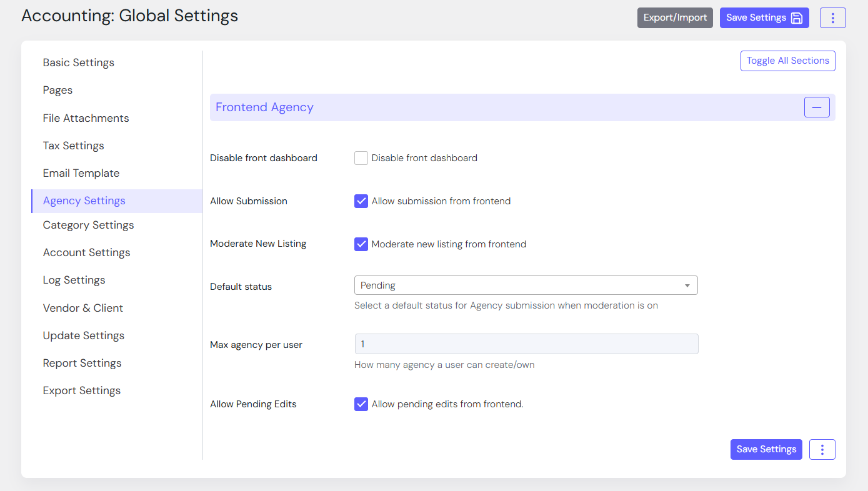Collapse the Frontend Agency section with minus icon
This screenshot has height=491, width=868.
click(816, 107)
